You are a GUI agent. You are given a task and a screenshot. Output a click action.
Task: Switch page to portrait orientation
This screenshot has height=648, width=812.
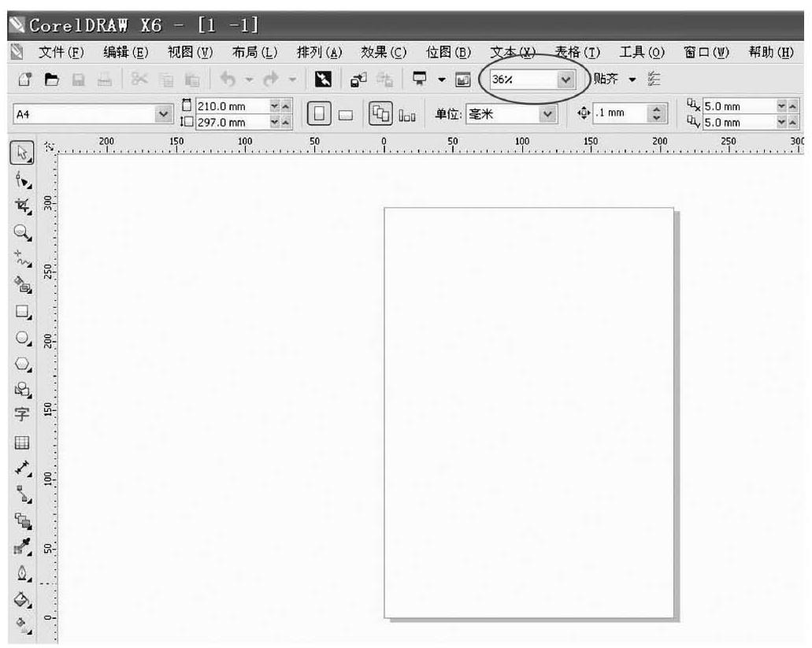(x=321, y=114)
